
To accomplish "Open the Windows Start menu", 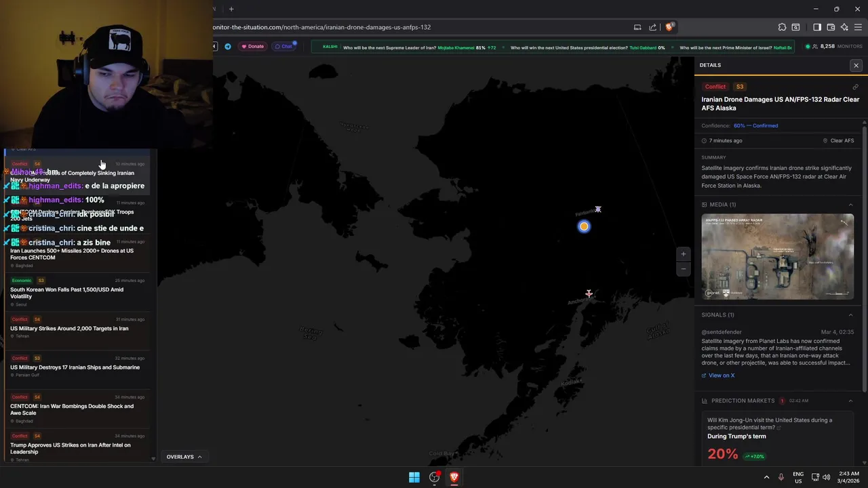I will [414, 477].
